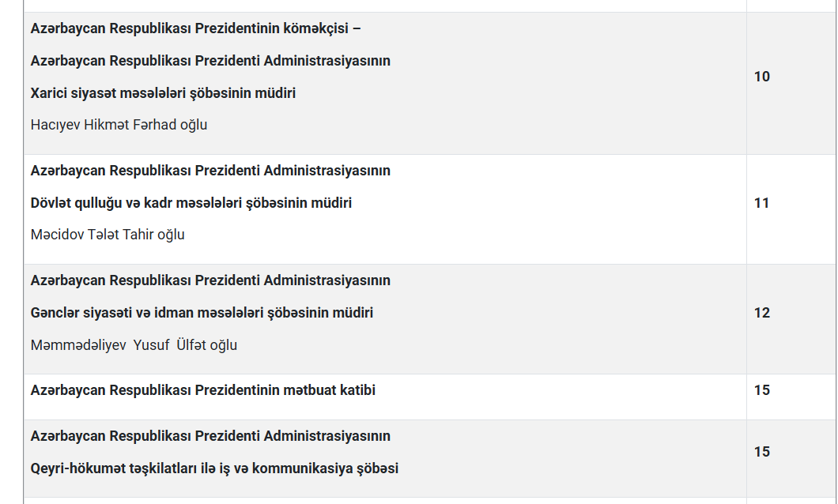
Task: Click the Administrasiyasının line above 'Dövlət qulluğu'
Action: (x=210, y=171)
